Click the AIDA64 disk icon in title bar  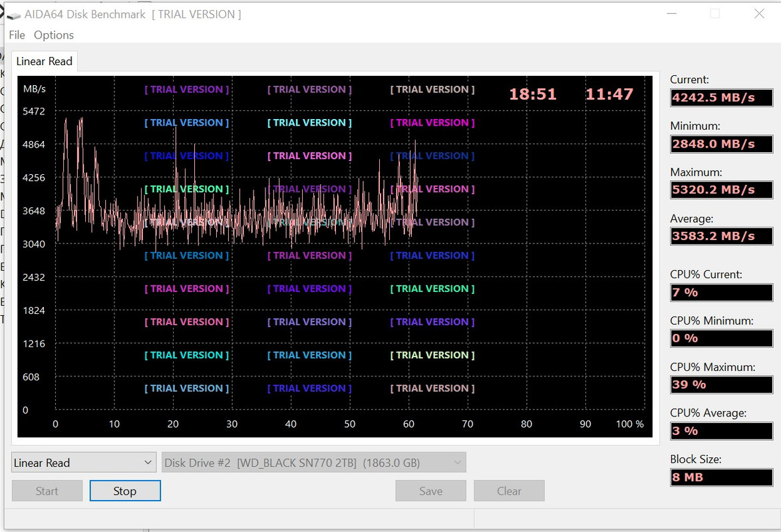(13, 15)
